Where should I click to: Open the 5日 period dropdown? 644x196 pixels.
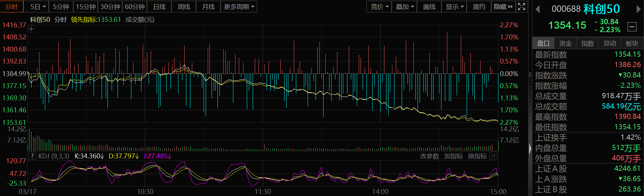pos(38,7)
